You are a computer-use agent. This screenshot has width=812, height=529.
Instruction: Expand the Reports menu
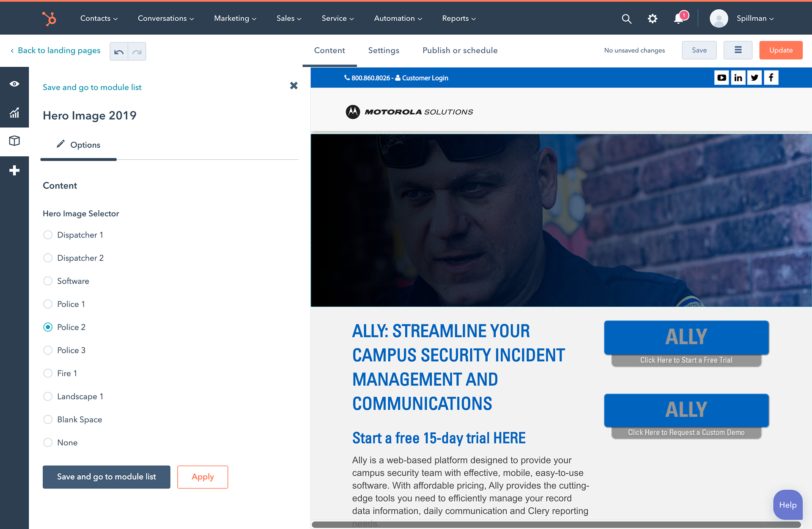coord(459,19)
